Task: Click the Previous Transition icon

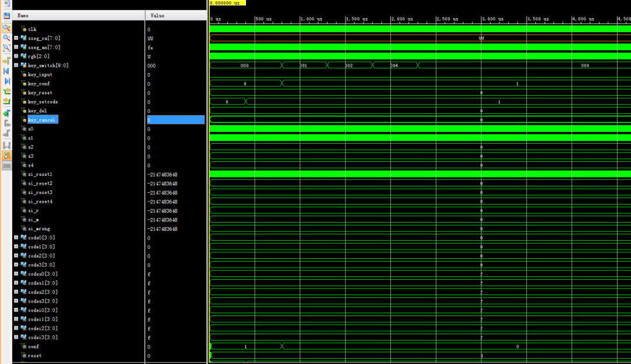Action: [x=7, y=91]
